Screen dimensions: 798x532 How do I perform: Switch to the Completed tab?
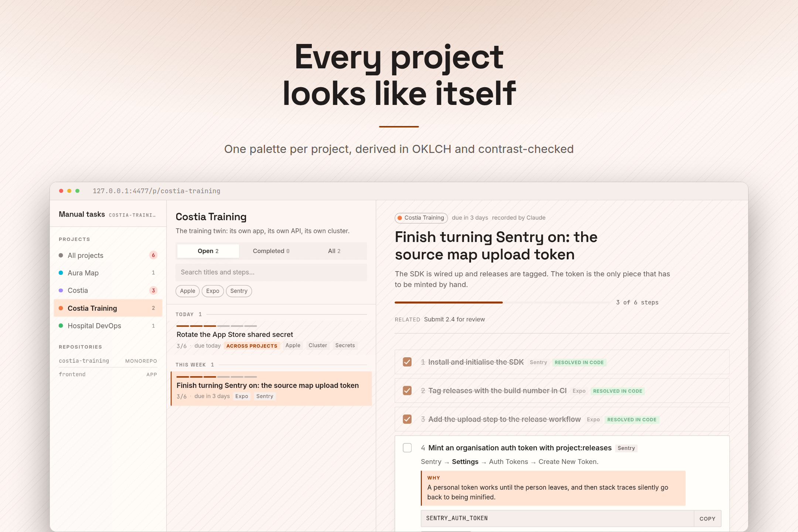click(271, 251)
